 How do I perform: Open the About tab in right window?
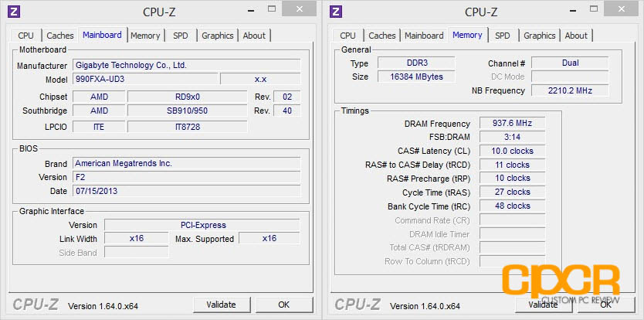tap(576, 36)
